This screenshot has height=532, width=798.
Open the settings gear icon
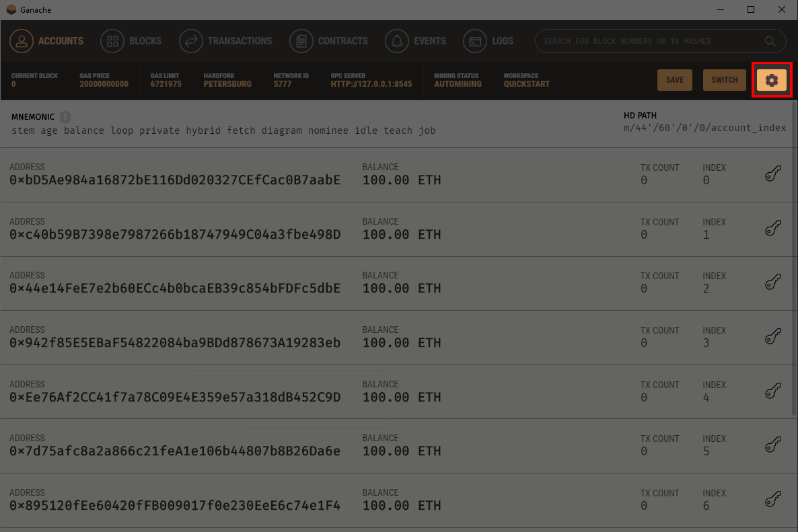pyautogui.click(x=772, y=80)
